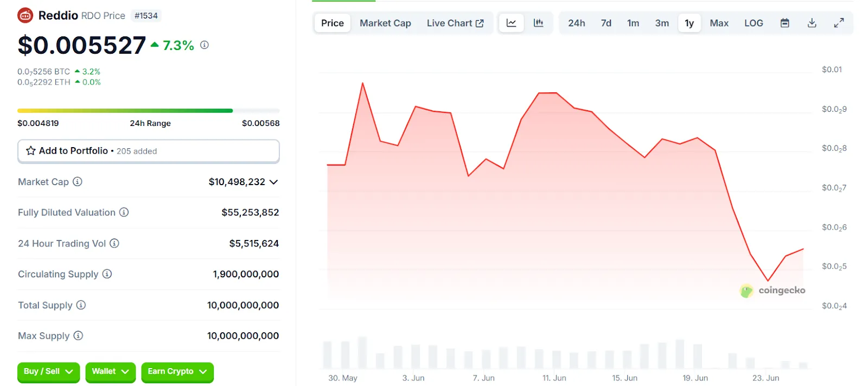The height and width of the screenshot is (386, 868).
Task: Open the Live Chart tab
Action: coord(455,23)
